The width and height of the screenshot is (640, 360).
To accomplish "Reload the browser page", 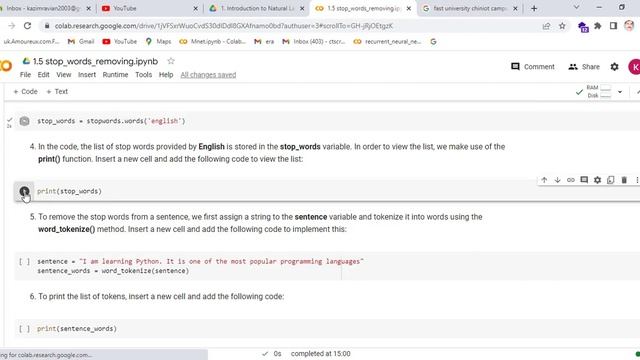I will 27,26.
